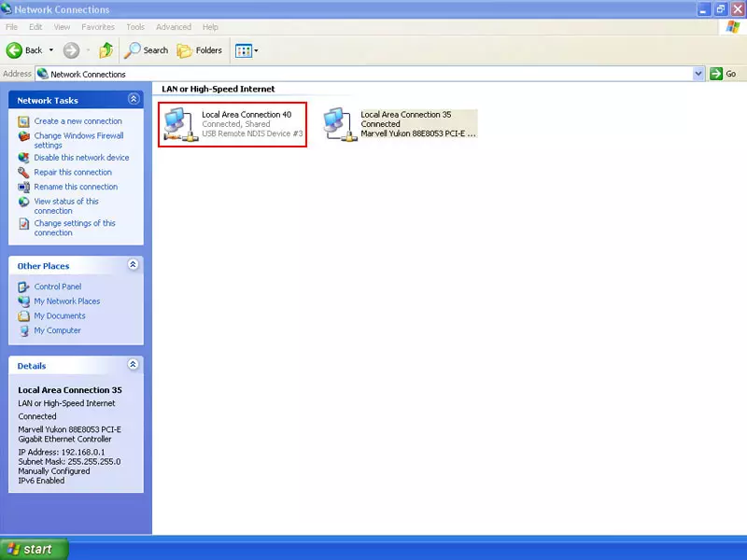Click the Details panel header

(76, 366)
